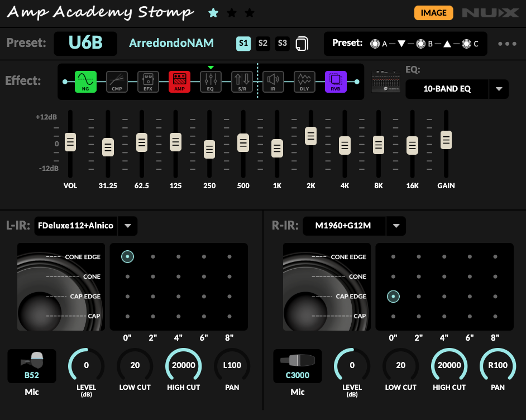Switch to scene S3
This screenshot has height=420, width=526.
pos(283,43)
